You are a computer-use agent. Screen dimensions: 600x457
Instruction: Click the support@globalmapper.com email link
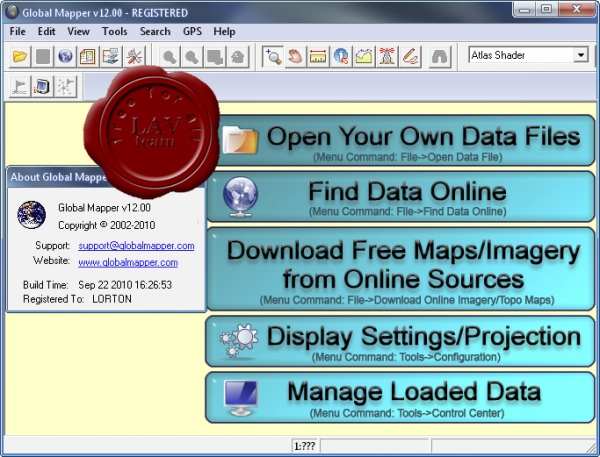[136, 246]
